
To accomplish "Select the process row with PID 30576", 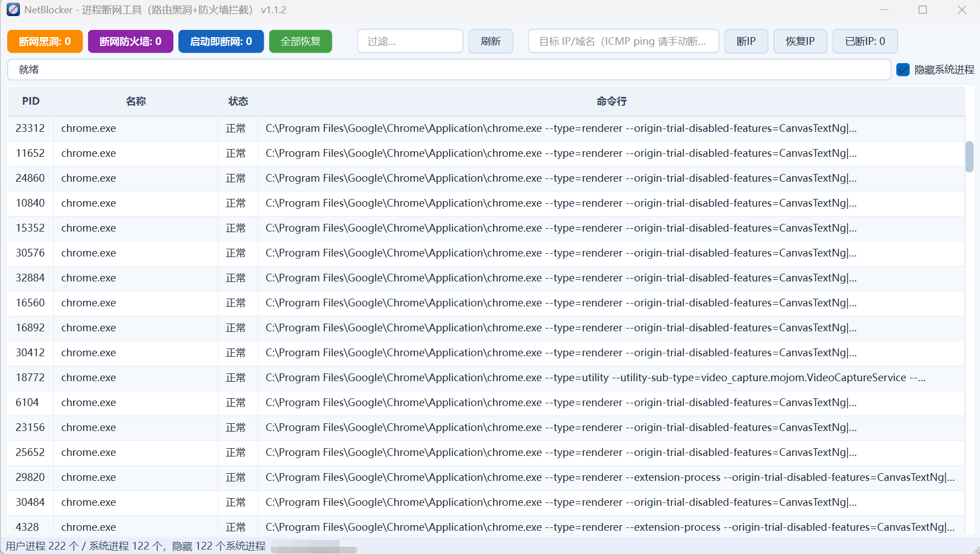I will click(x=486, y=253).
